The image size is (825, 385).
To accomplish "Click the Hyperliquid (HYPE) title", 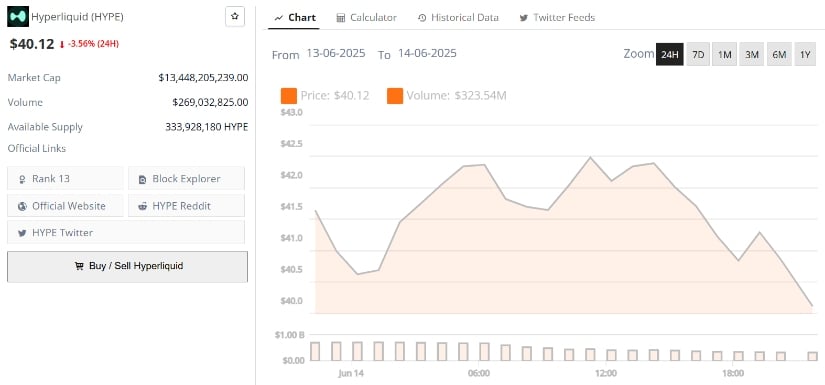I will [77, 17].
